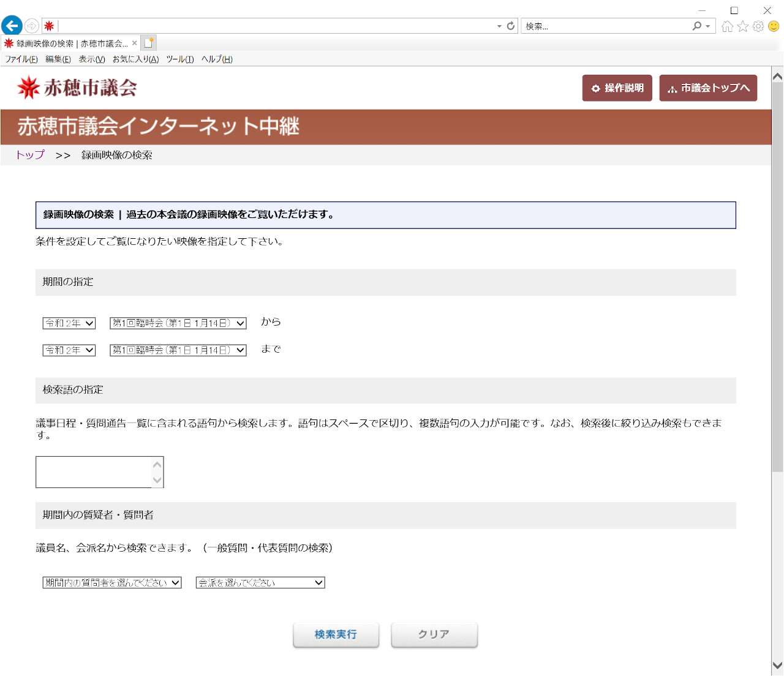Open the ツール(T) menu

(180, 59)
